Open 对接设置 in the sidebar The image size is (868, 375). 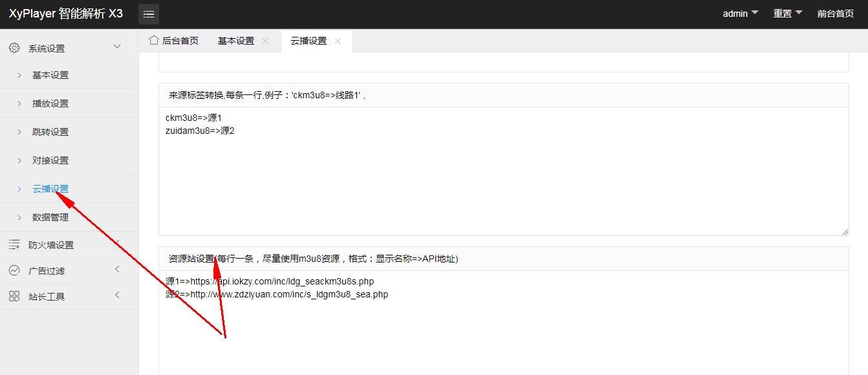pyautogui.click(x=50, y=160)
